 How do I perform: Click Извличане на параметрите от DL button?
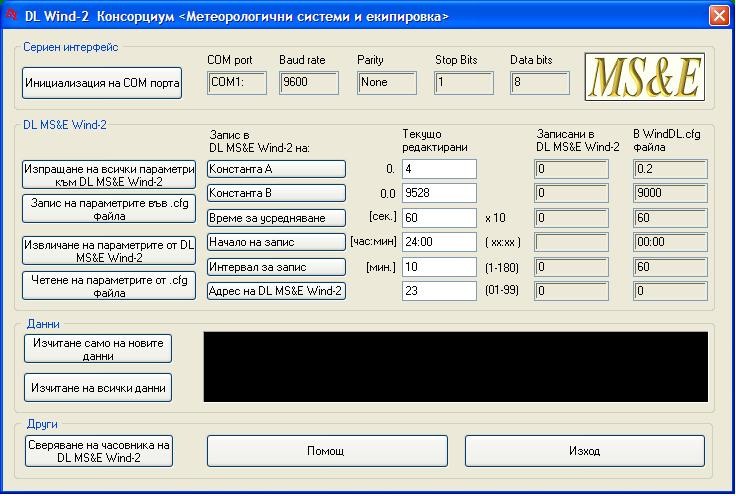(109, 251)
